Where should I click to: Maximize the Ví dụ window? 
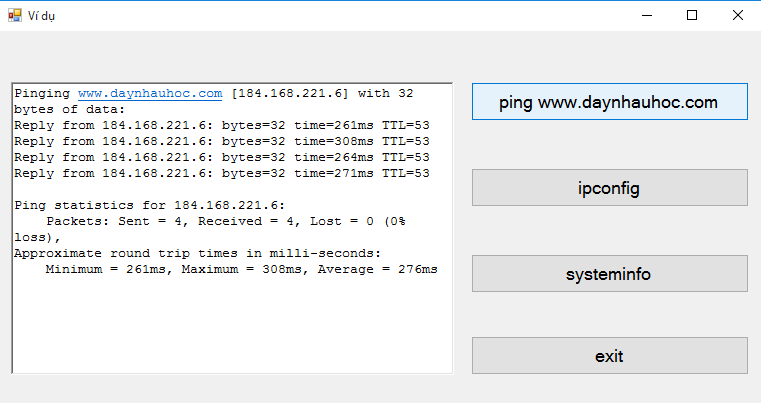point(692,15)
